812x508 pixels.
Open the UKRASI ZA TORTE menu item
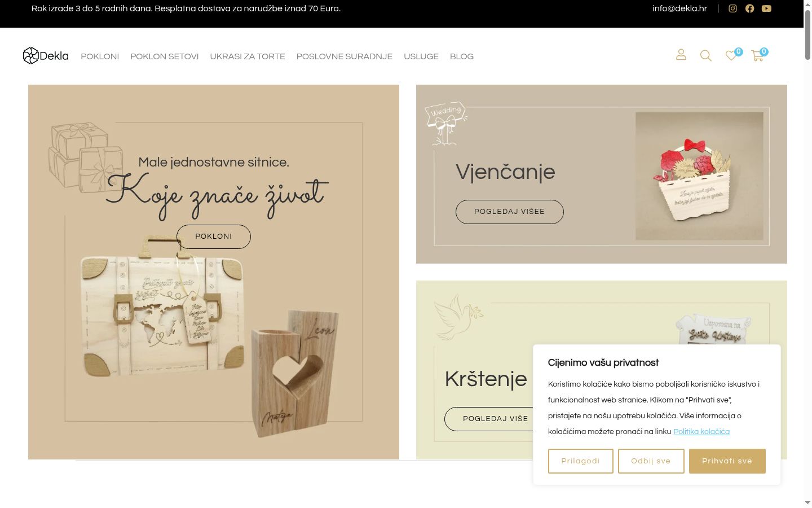tap(248, 56)
